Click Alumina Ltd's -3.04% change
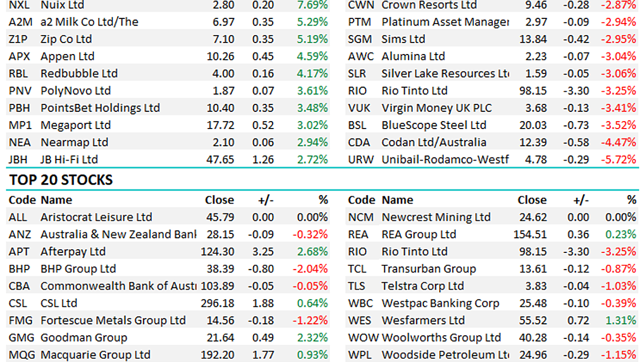This screenshot has width=644, height=362. point(619,57)
